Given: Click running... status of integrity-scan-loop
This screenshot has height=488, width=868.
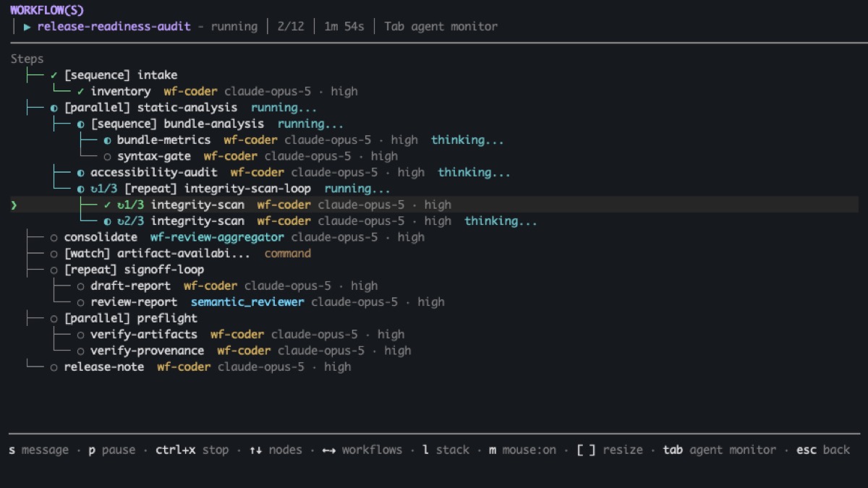Looking at the screenshot, I should coord(357,189).
